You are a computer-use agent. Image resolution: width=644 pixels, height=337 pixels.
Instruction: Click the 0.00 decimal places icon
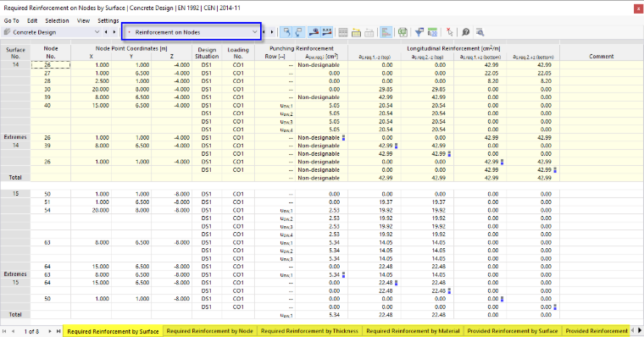(432, 32)
